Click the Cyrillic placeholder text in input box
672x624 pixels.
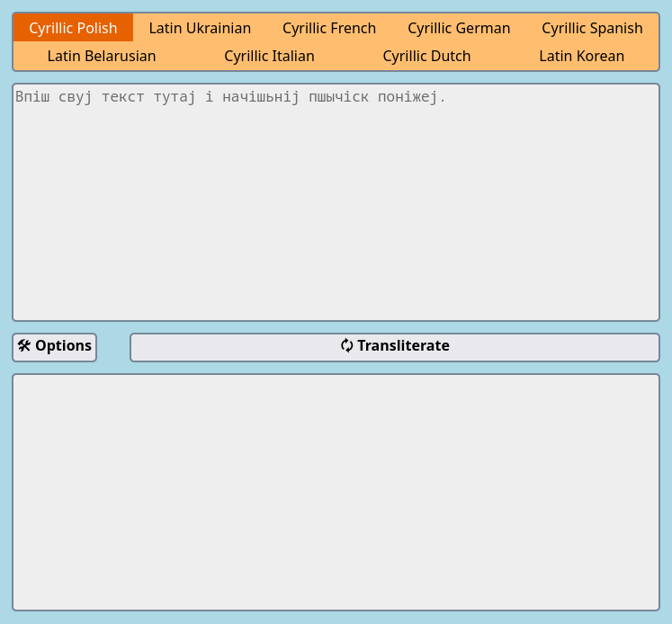tap(230, 97)
